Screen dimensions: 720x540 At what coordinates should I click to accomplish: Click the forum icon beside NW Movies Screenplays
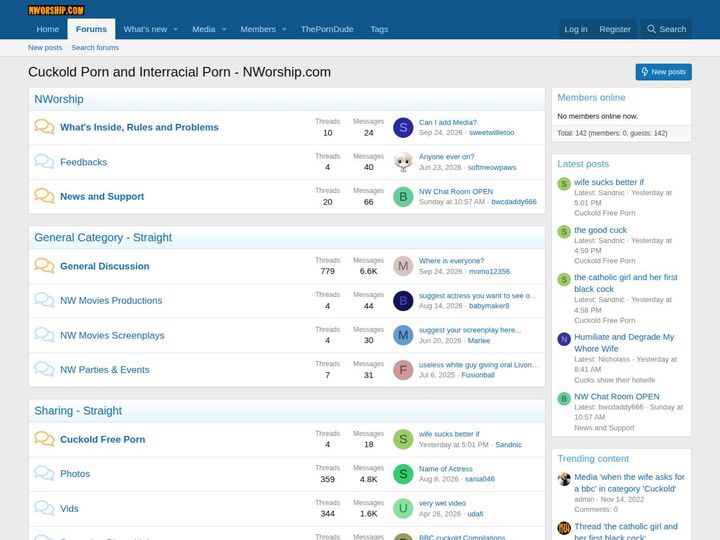pyautogui.click(x=44, y=335)
